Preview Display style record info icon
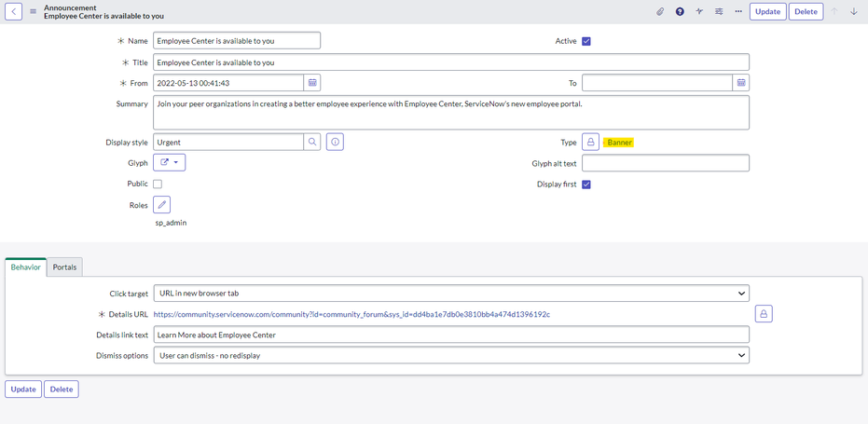Screen dimensions: 868x424 335,143
